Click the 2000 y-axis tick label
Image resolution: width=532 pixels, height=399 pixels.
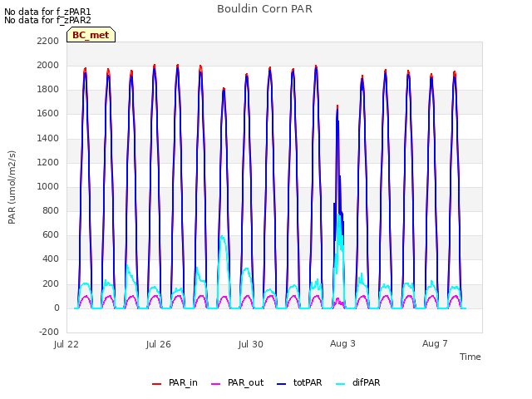click(48, 65)
